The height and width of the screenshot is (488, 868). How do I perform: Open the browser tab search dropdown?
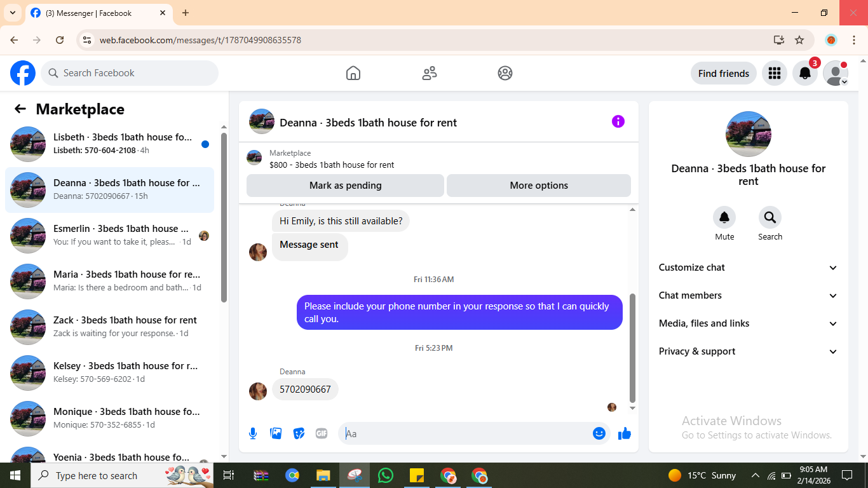pyautogui.click(x=12, y=13)
